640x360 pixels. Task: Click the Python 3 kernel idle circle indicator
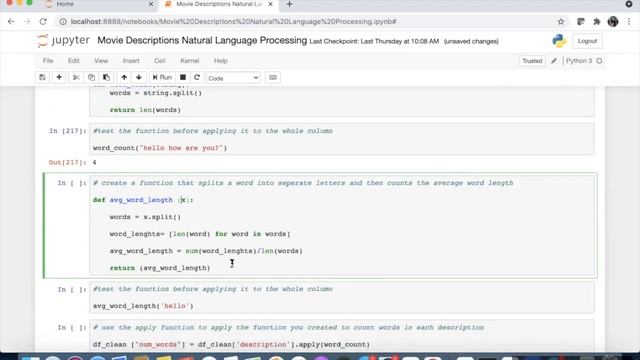pyautogui.click(x=599, y=61)
